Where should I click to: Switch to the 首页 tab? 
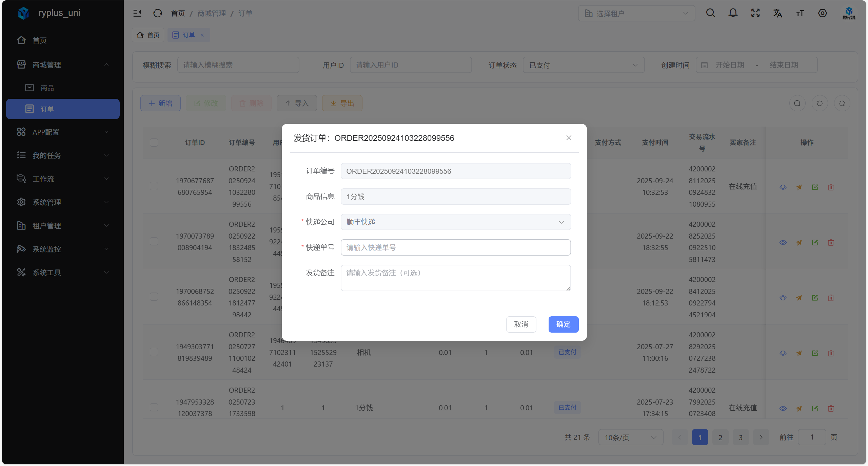pyautogui.click(x=148, y=35)
